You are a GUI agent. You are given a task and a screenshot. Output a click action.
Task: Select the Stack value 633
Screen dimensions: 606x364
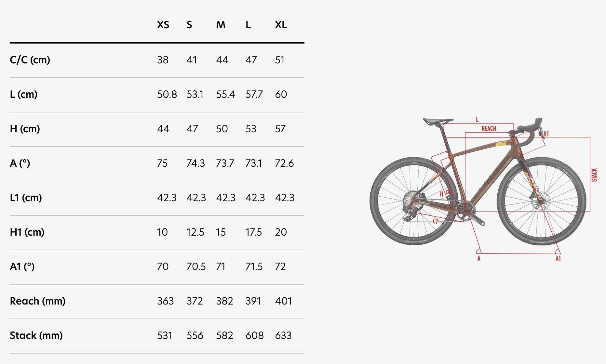pos(283,336)
